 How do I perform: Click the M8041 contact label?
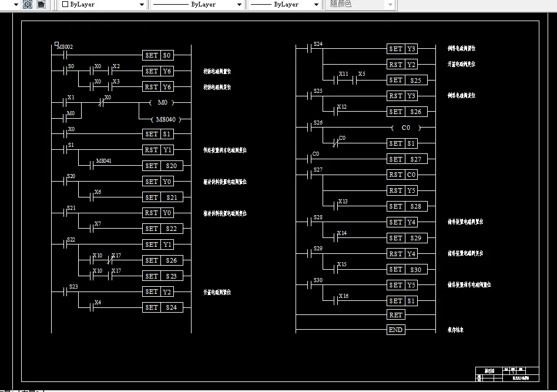104,160
